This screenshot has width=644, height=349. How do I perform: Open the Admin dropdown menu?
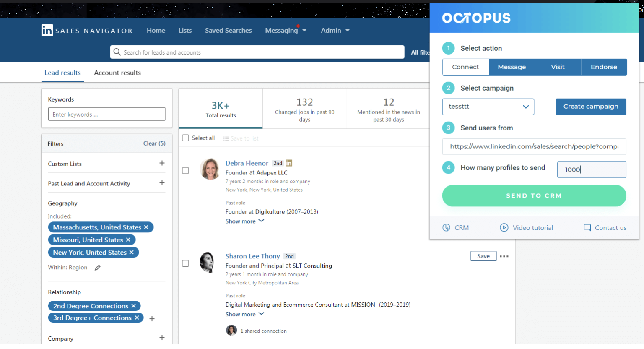335,31
